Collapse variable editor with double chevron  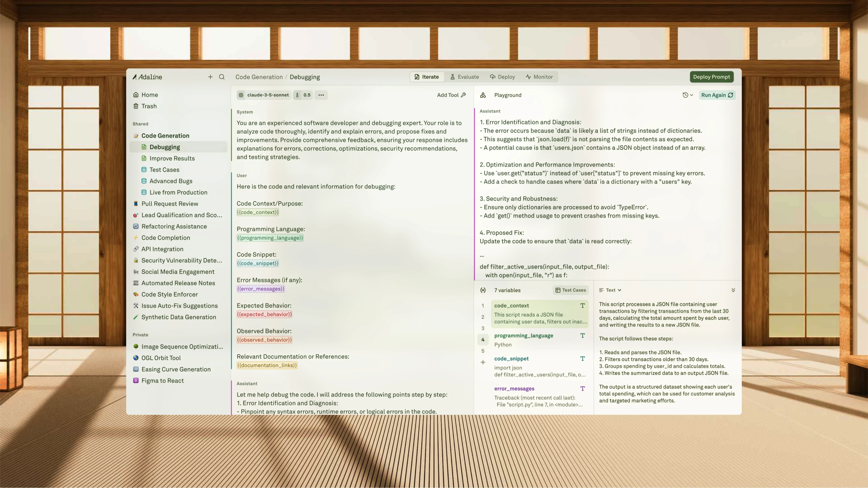click(733, 290)
